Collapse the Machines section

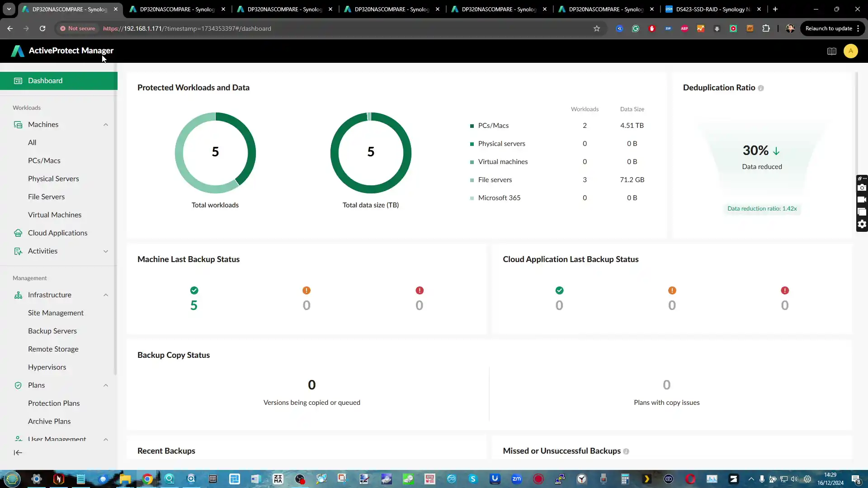point(106,124)
